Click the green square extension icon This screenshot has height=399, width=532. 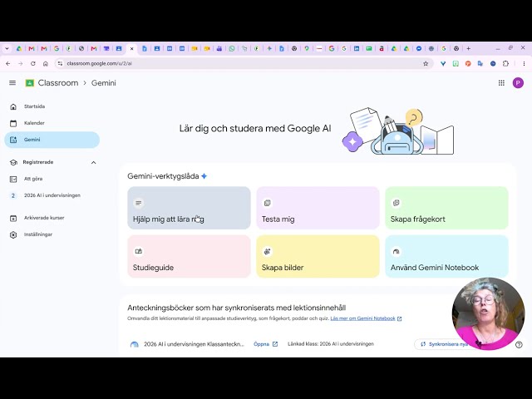tap(456, 63)
